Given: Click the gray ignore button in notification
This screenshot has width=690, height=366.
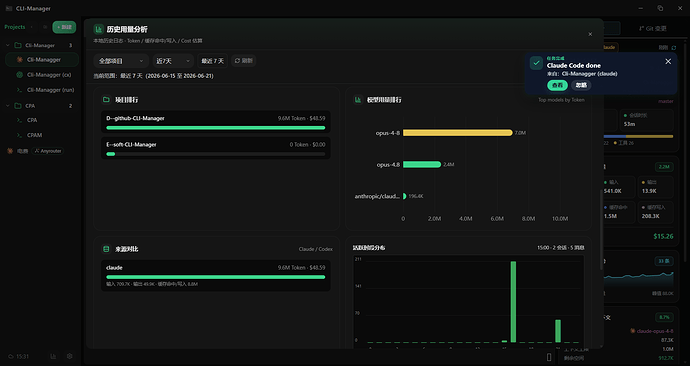Looking at the screenshot, I should point(581,85).
